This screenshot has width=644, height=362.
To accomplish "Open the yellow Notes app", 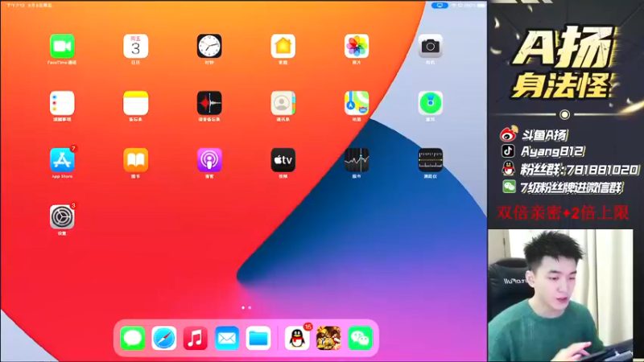I will pos(135,103).
